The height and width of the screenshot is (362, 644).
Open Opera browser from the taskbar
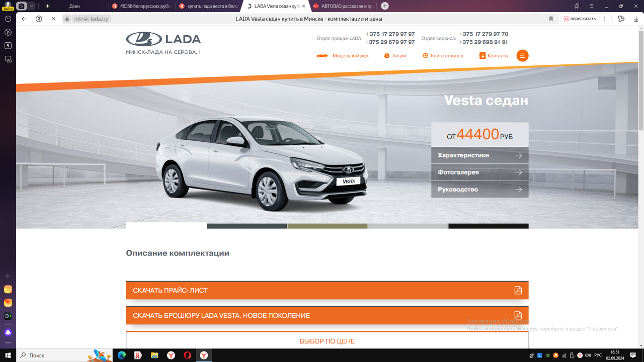pos(187,355)
